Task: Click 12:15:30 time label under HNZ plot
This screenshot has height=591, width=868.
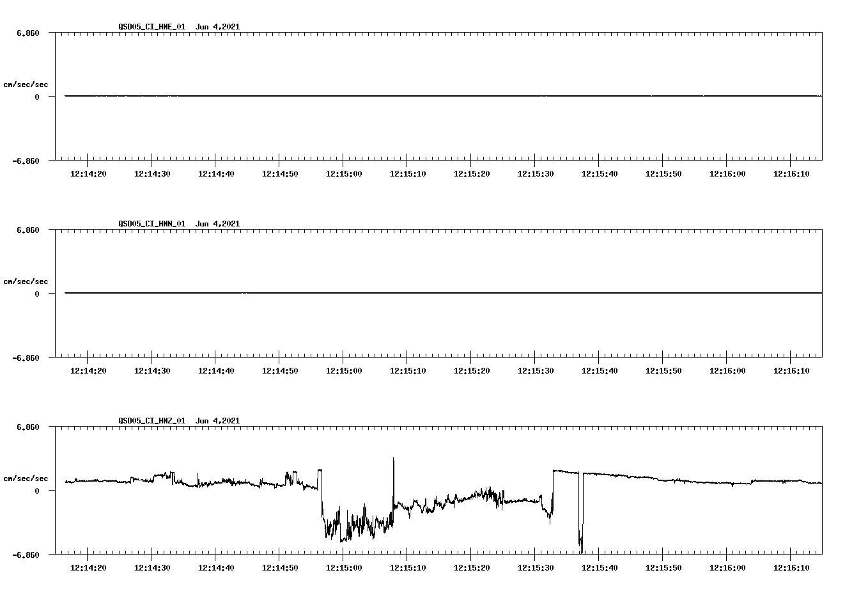Action: click(x=536, y=568)
